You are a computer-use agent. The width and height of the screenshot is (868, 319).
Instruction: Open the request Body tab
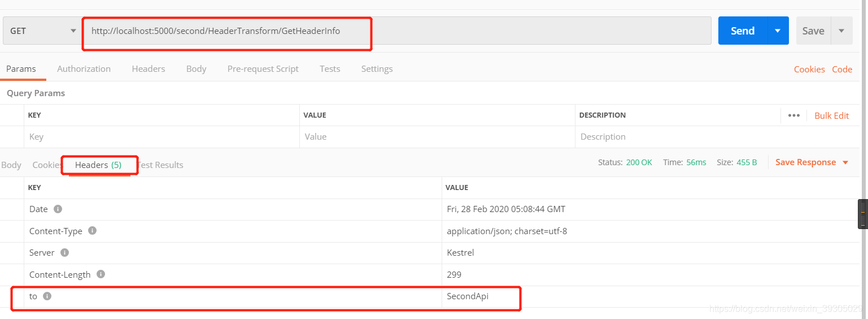(196, 69)
